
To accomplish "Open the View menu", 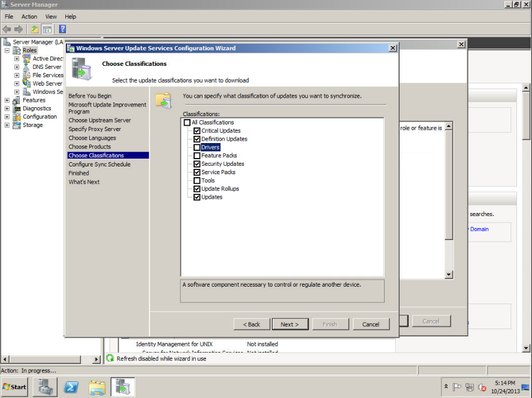I will (x=51, y=17).
